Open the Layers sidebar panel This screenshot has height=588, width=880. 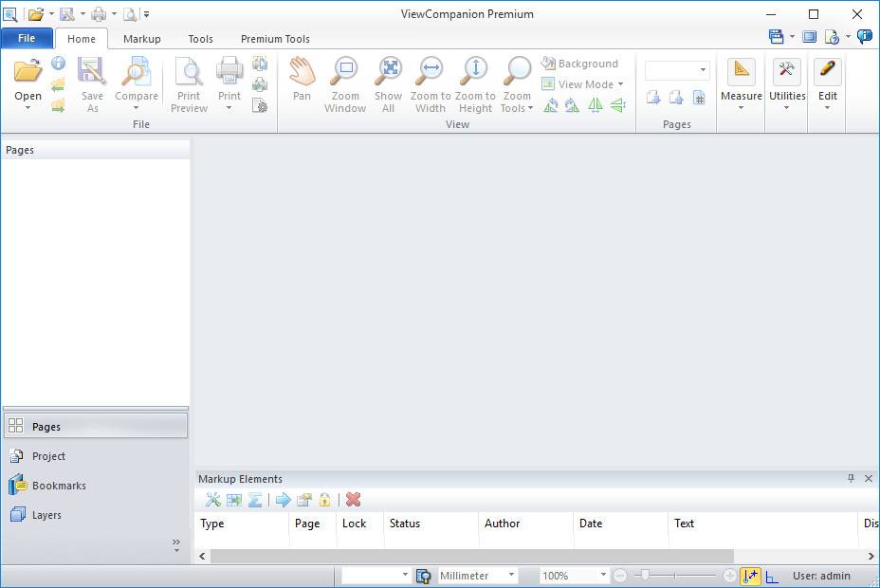(46, 515)
